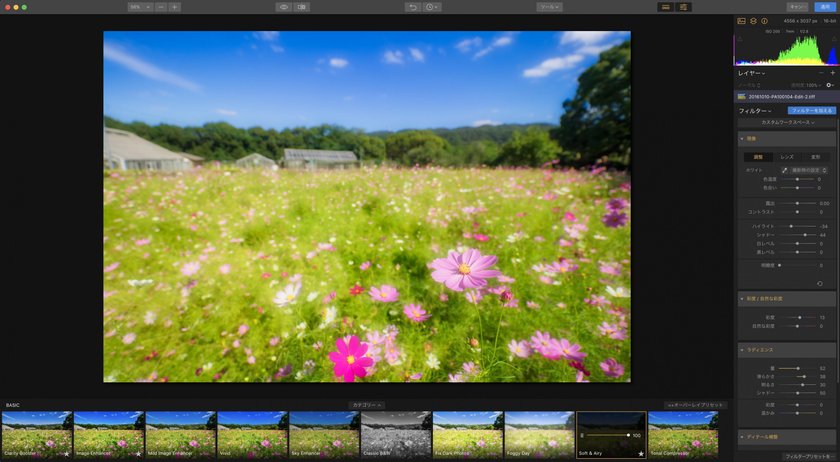This screenshot has width=840, height=462.
Task: Toggle histogram shadow clipping triangle
Action: pos(740,39)
